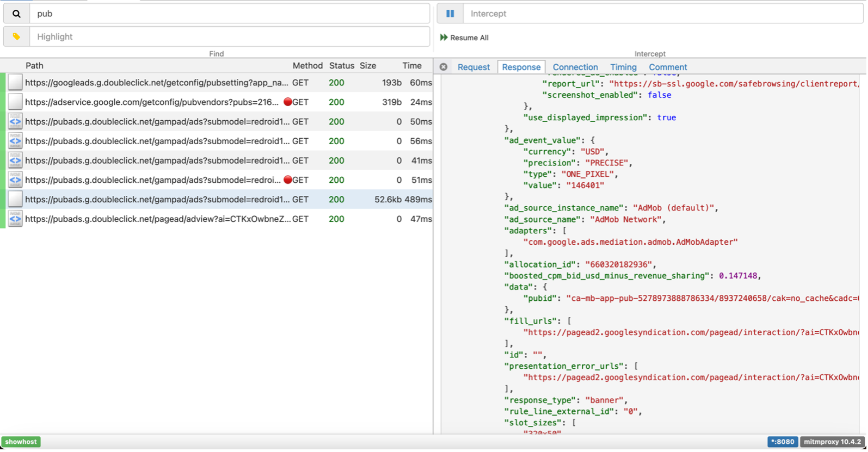Viewport: 868px width, 452px height.
Task: Switch to the Request tab
Action: point(473,67)
